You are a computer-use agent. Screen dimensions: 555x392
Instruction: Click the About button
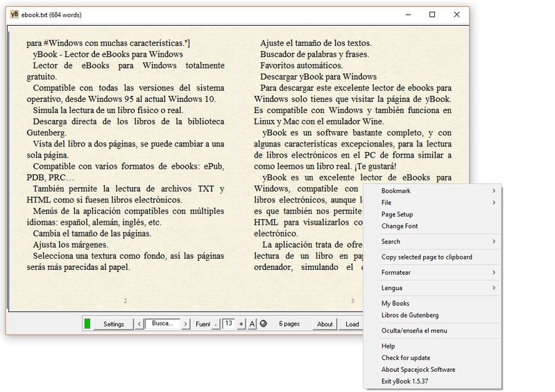pos(325,324)
